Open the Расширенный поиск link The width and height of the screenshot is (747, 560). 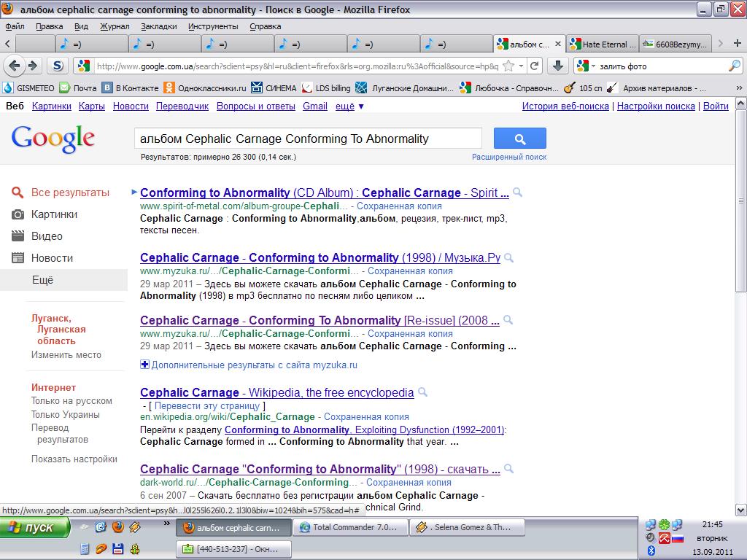(508, 157)
